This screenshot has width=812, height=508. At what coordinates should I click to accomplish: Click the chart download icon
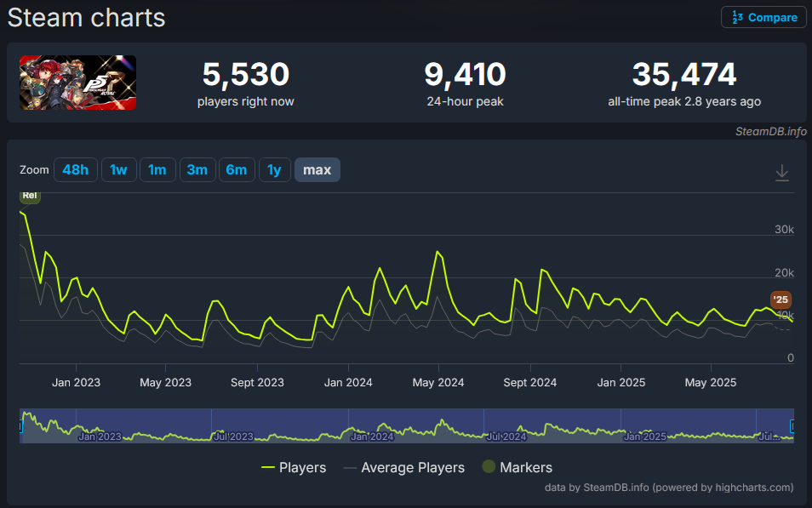782,173
